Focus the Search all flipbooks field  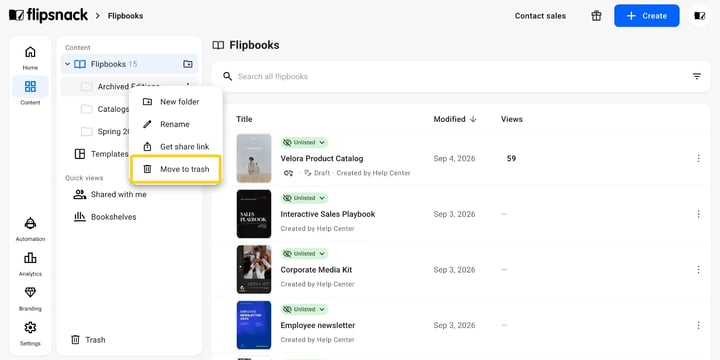point(461,76)
